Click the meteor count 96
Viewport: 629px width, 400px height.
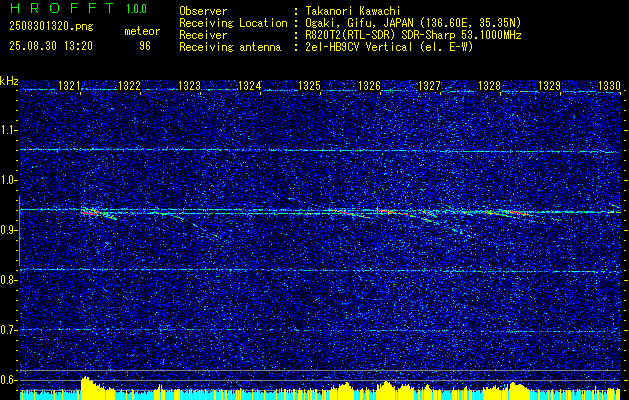coord(145,46)
